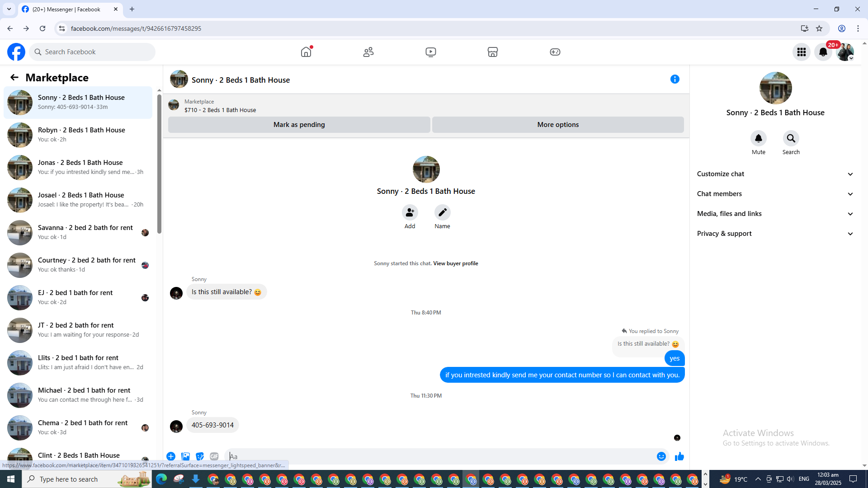The width and height of the screenshot is (868, 488).
Task: Search in conversation with magnifier icon
Action: tap(791, 138)
